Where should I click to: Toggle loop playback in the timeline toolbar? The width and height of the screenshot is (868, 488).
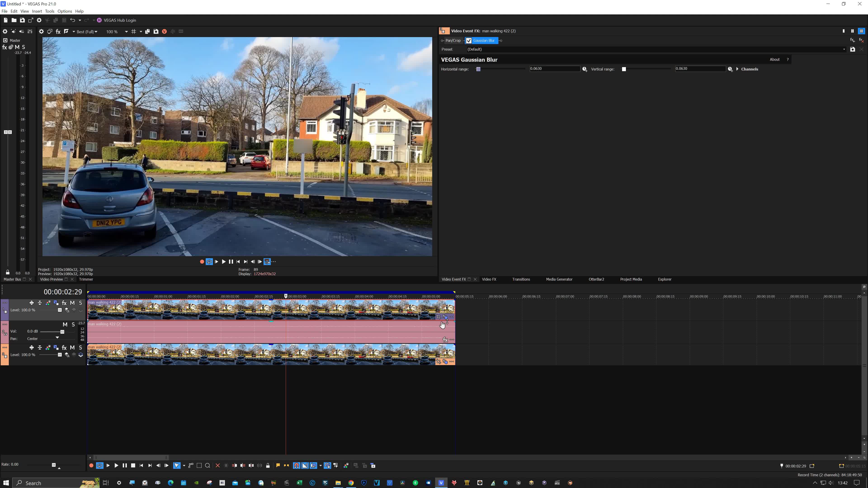click(x=99, y=465)
